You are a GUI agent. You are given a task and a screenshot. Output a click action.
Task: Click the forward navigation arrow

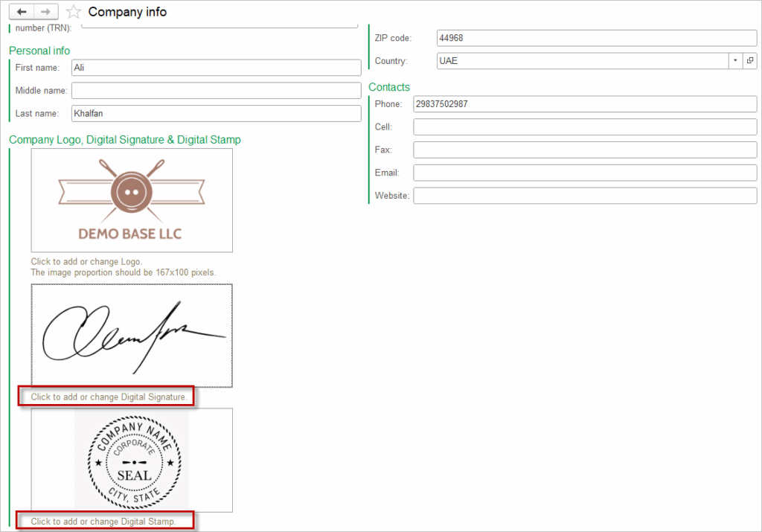[45, 12]
